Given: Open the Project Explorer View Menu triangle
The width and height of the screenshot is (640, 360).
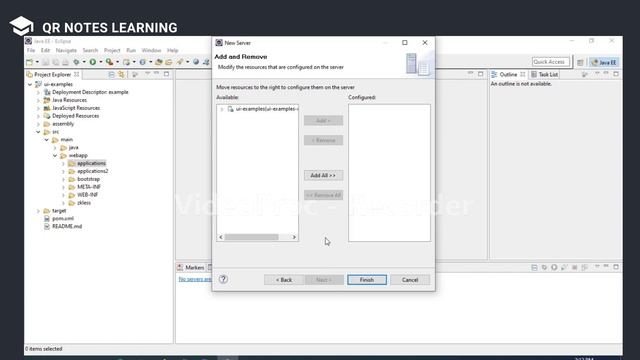Looking at the screenshot, I should pos(147,74).
